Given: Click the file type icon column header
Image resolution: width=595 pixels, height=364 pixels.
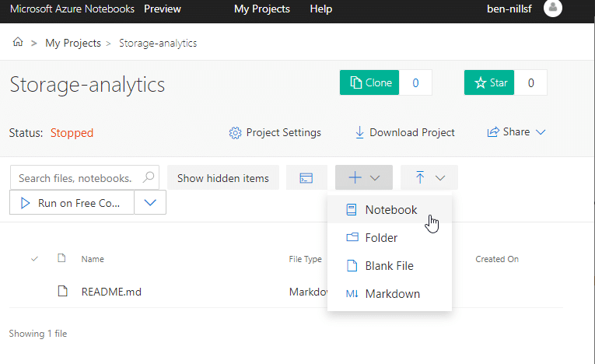Looking at the screenshot, I should tap(61, 258).
